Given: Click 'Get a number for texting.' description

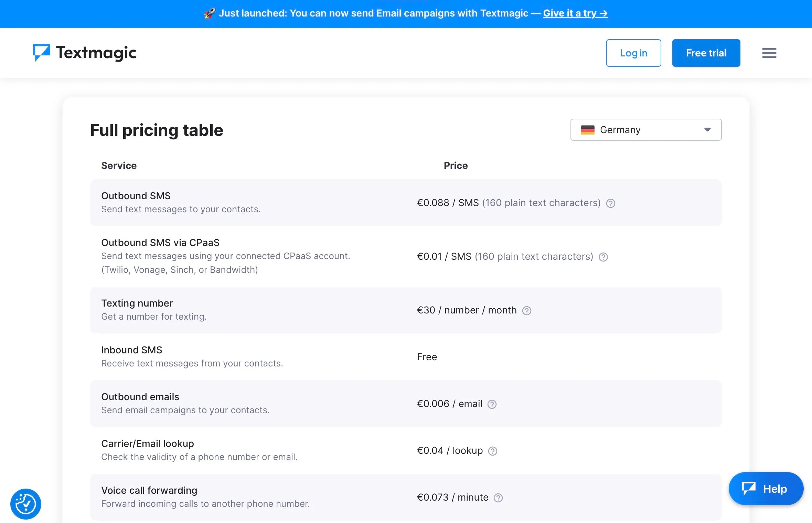Looking at the screenshot, I should (154, 317).
